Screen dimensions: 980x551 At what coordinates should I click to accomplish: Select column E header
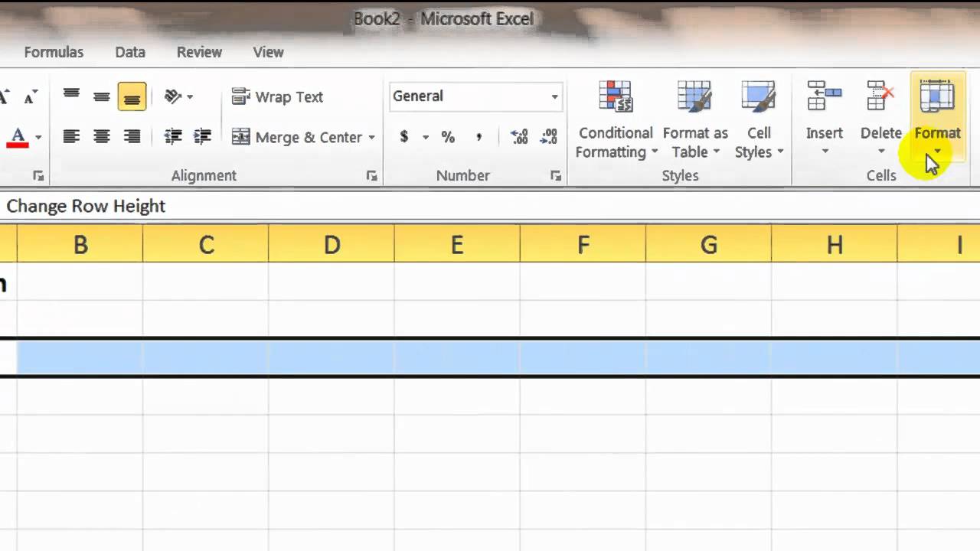(x=457, y=245)
